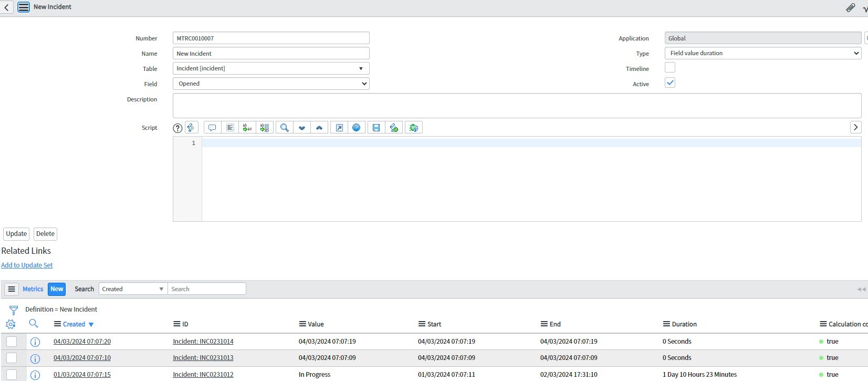Sort by the Created column header

point(74,324)
